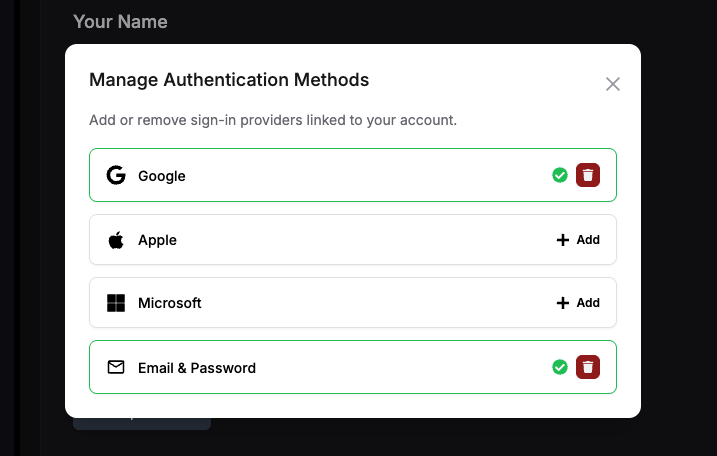Click the plus icon in Microsoft row

coord(562,303)
